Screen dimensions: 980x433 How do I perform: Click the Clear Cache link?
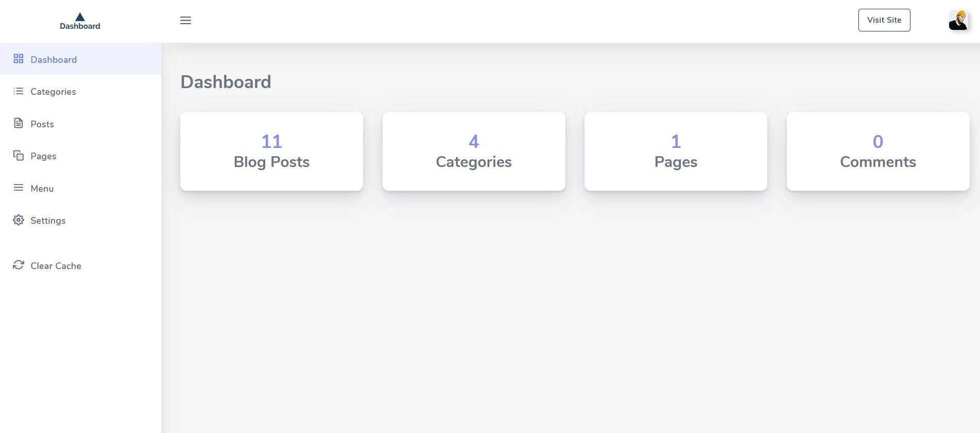(56, 266)
